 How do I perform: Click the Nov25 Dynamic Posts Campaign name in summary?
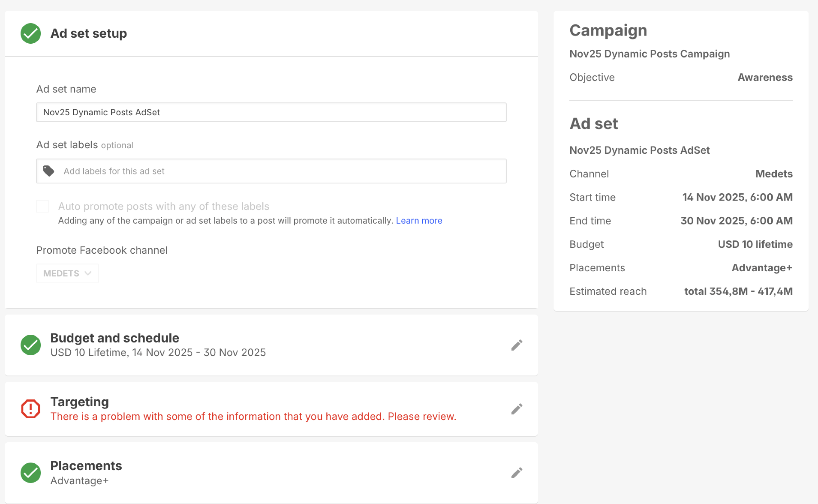[x=649, y=54]
